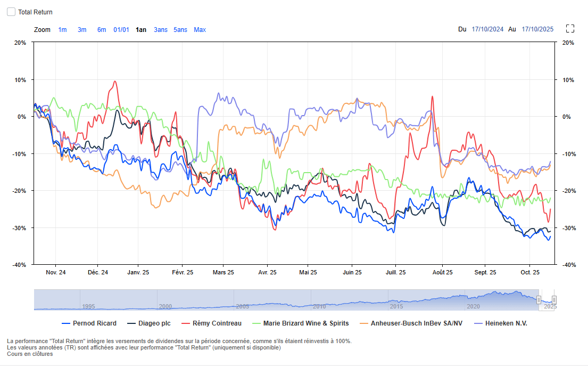Enable the Total Return checkbox
588x366 pixels.
[x=11, y=12]
